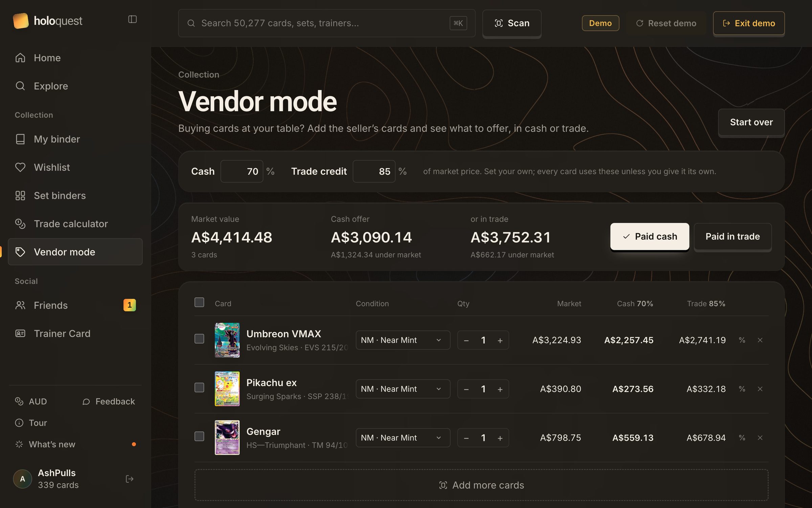812x508 pixels.
Task: Tick the Gengar checkbox
Action: 199,436
